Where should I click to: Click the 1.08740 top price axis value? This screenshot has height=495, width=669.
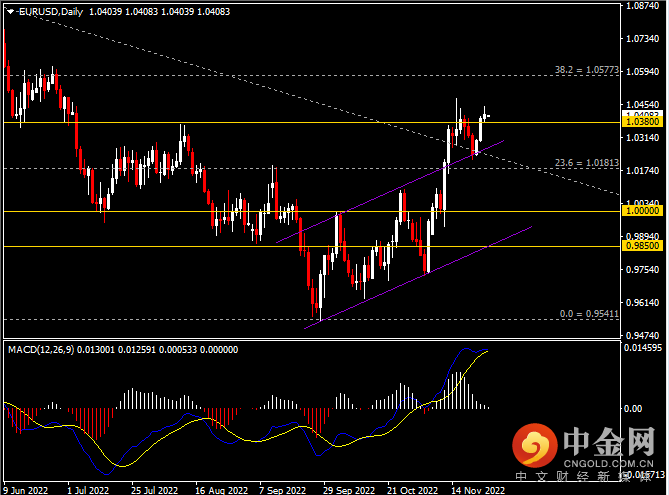click(x=642, y=6)
